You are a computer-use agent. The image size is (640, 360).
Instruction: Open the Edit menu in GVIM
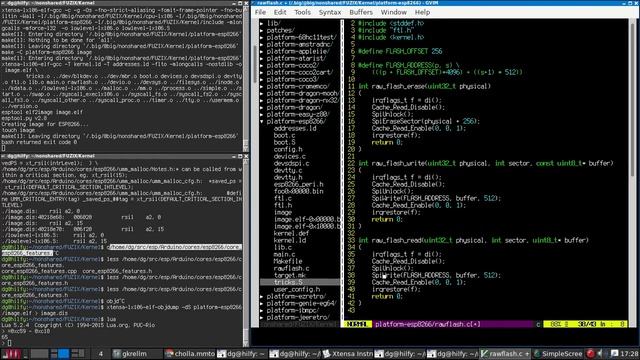click(x=280, y=12)
